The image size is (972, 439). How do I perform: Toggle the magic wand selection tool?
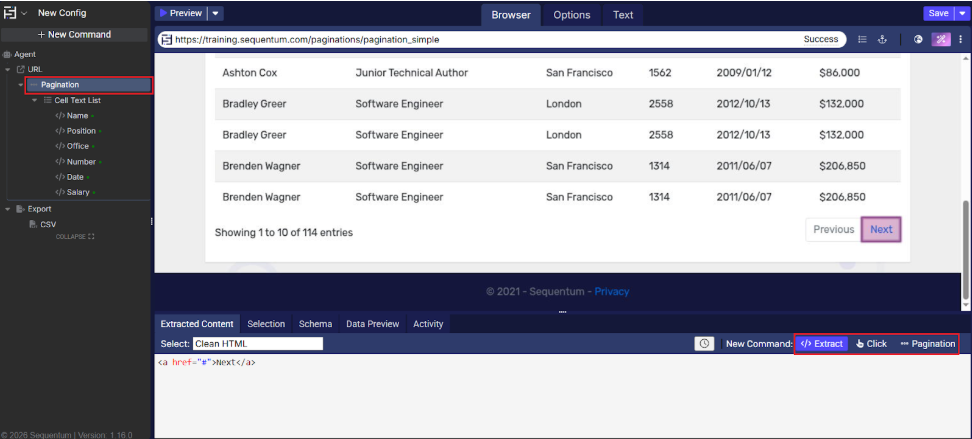(x=941, y=40)
